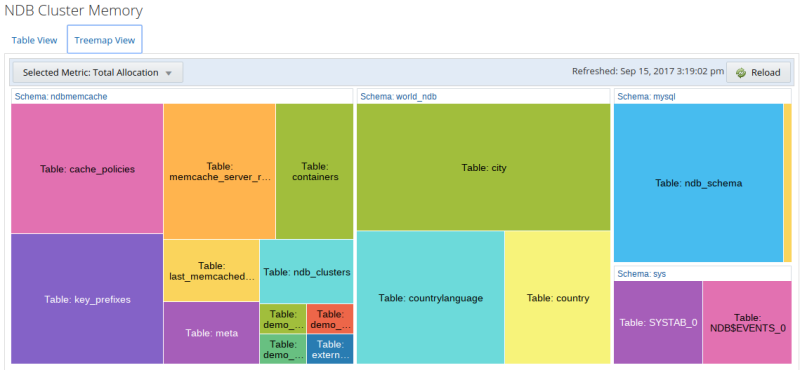Select the SYSTAB_0 table tile
Screen dimensions: 800x370
click(x=658, y=323)
